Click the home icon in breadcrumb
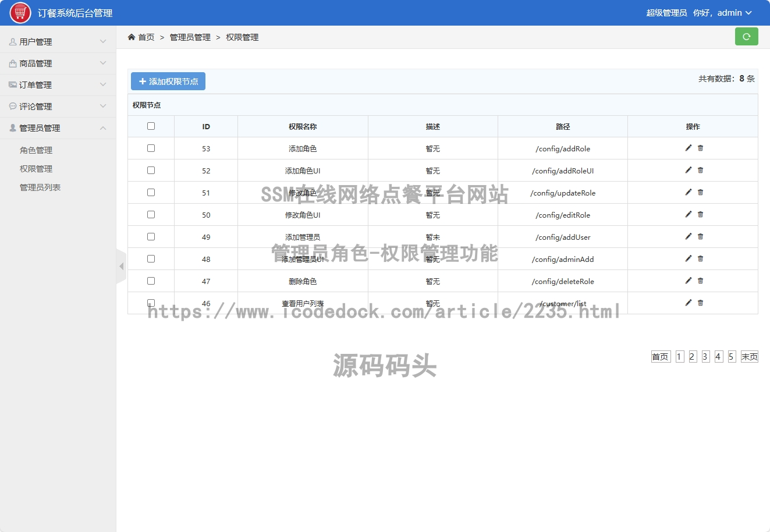The width and height of the screenshot is (770, 532). click(x=132, y=37)
